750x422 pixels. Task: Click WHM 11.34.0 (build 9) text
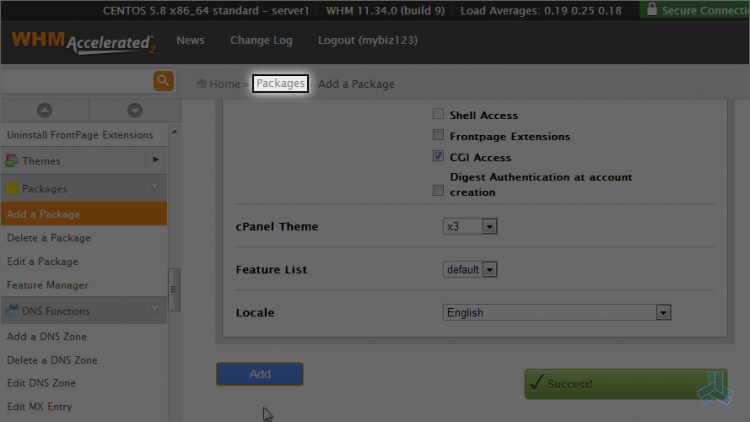(385, 11)
